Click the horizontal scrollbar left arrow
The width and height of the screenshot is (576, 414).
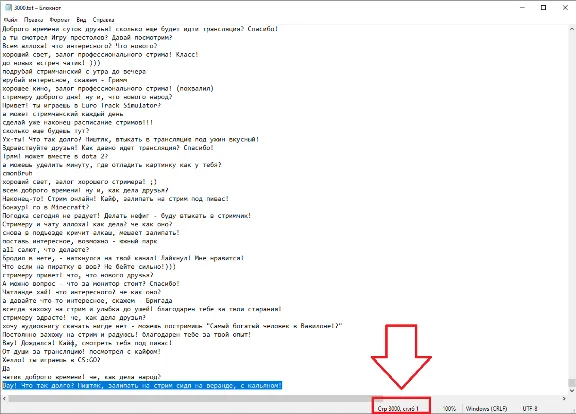[4, 399]
